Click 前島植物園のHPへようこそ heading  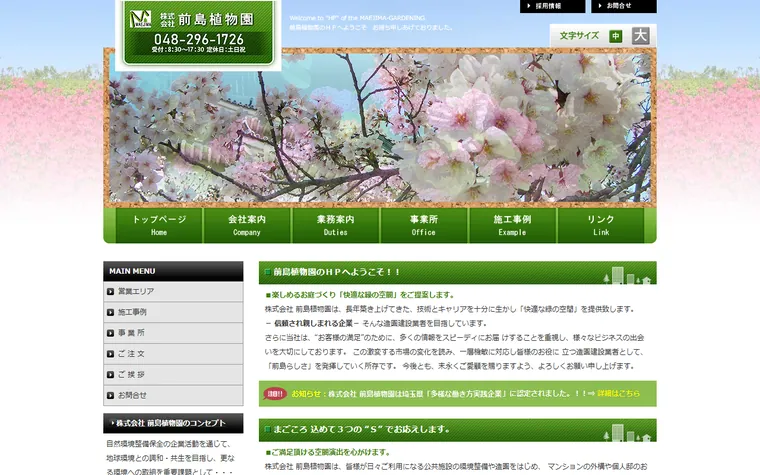336,272
